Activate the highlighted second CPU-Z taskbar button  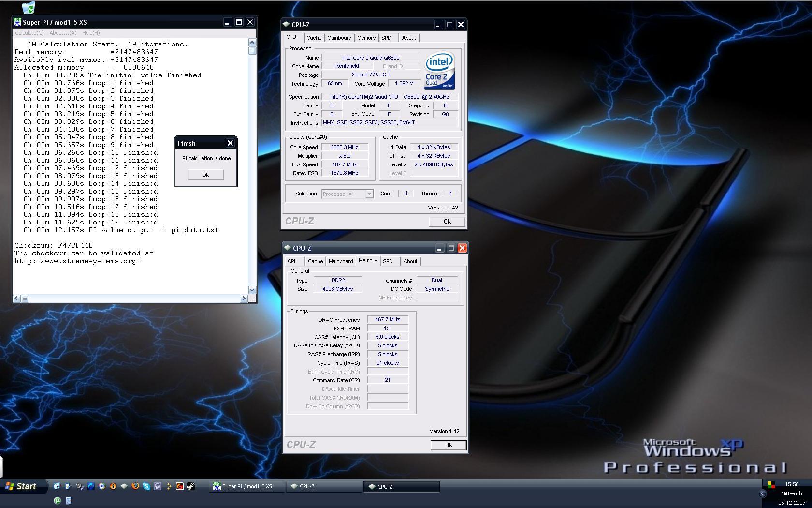pos(402,486)
